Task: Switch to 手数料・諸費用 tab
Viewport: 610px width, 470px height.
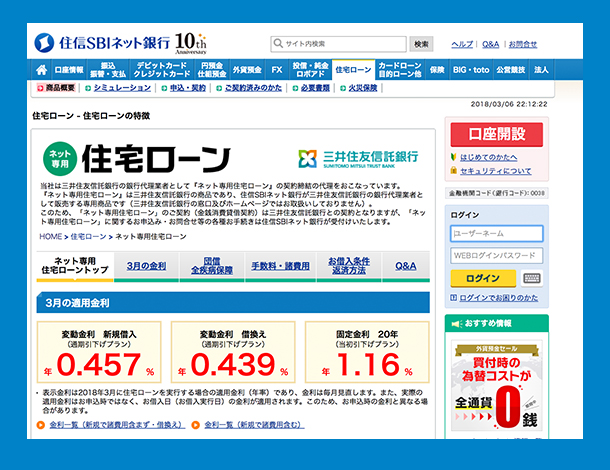Action: [x=280, y=266]
